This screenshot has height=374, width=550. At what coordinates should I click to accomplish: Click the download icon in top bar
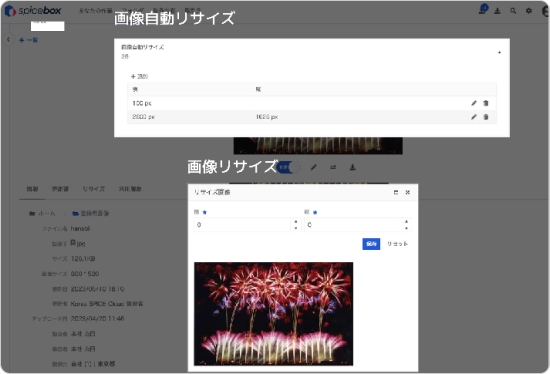click(497, 11)
